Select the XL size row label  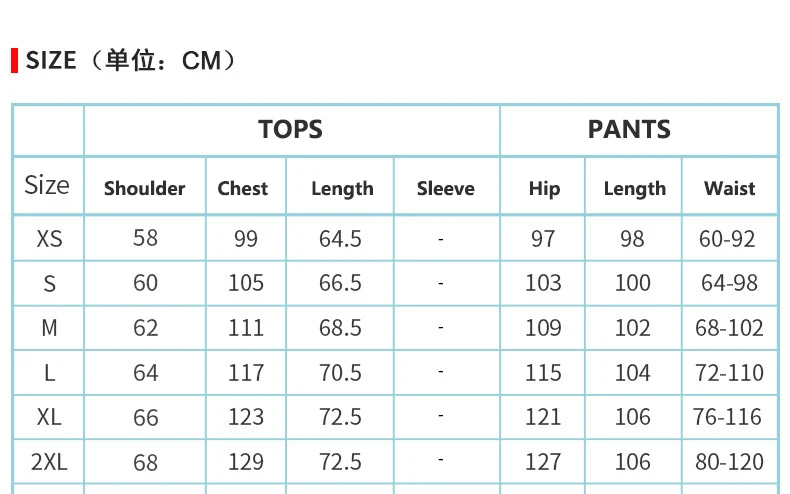click(49, 417)
